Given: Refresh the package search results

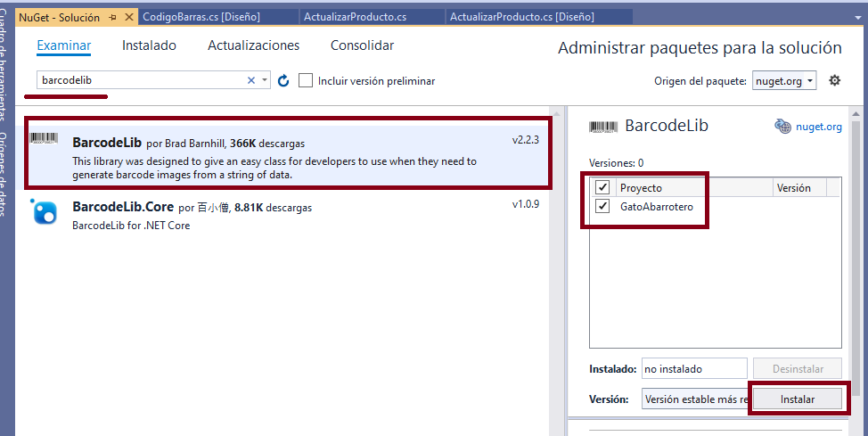Looking at the screenshot, I should (283, 81).
